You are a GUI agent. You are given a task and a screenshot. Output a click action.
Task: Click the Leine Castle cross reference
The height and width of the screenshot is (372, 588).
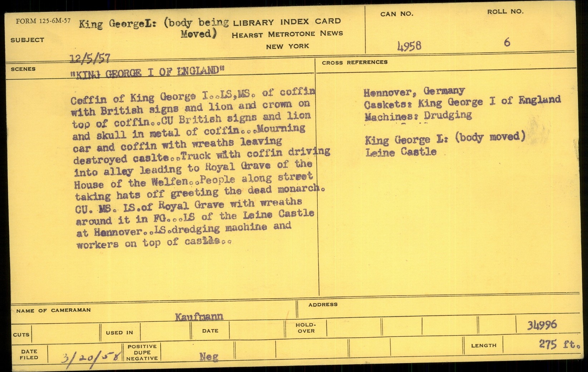click(401, 152)
